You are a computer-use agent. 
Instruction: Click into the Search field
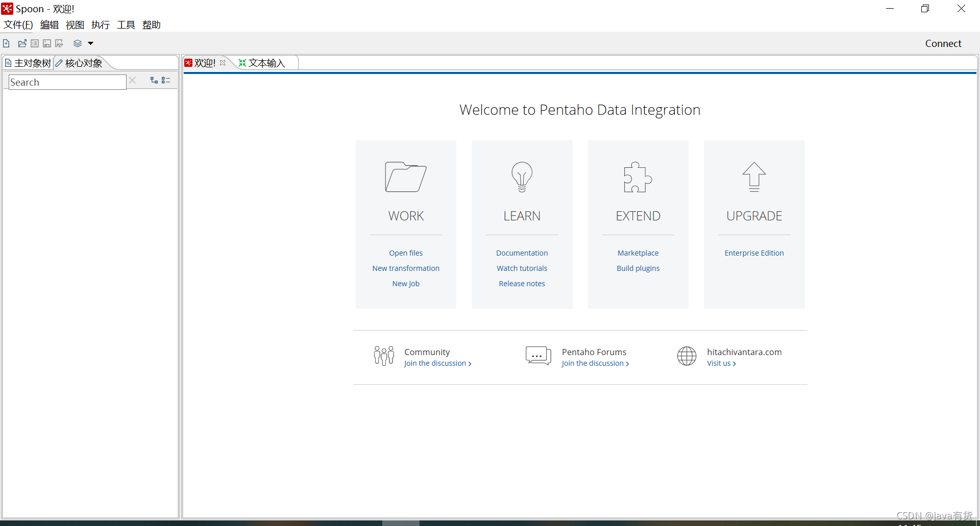pyautogui.click(x=67, y=82)
